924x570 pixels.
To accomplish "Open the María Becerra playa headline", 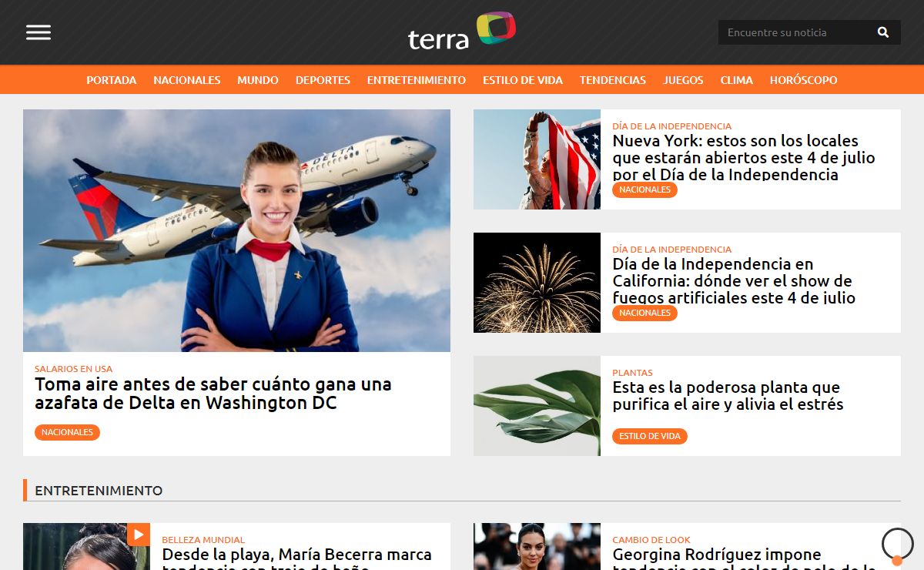I will [x=296, y=558].
